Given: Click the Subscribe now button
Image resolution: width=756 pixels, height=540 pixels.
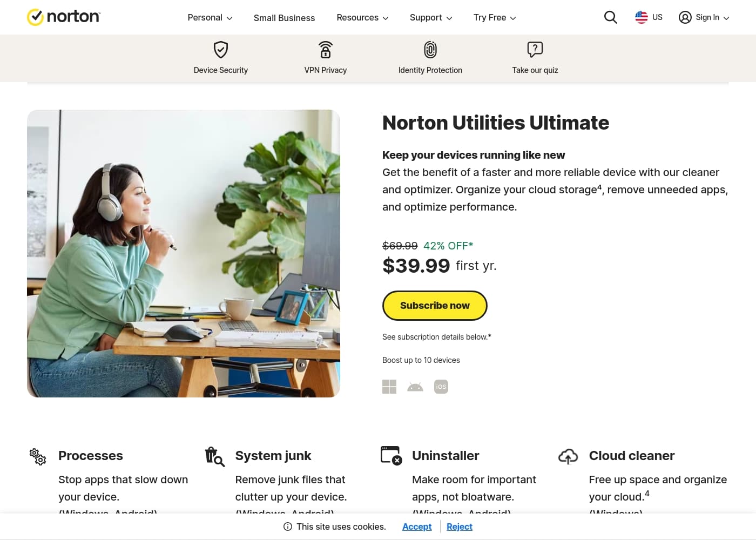Looking at the screenshot, I should (435, 305).
